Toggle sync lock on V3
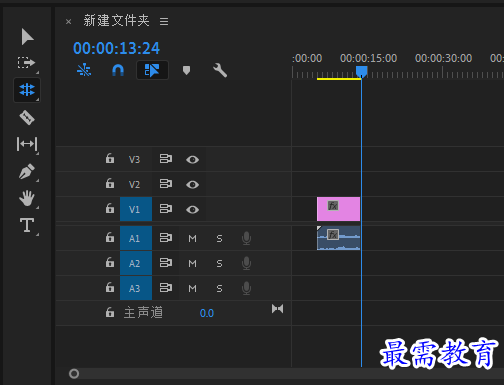 tap(166, 159)
